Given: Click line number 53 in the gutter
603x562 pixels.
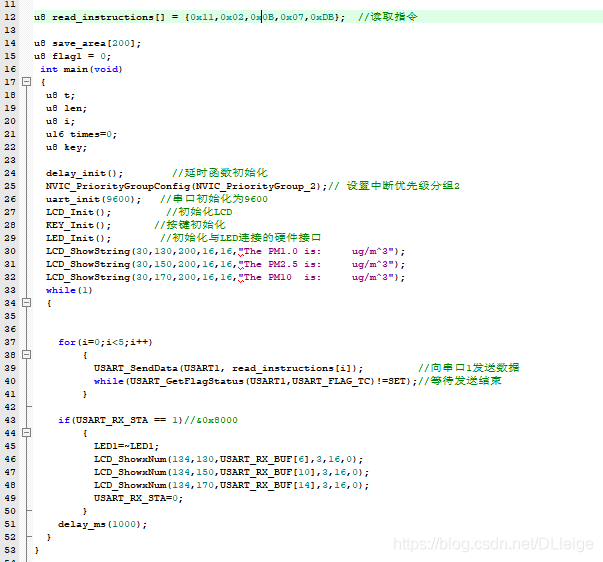Looking at the screenshot, I should pos(10,550).
